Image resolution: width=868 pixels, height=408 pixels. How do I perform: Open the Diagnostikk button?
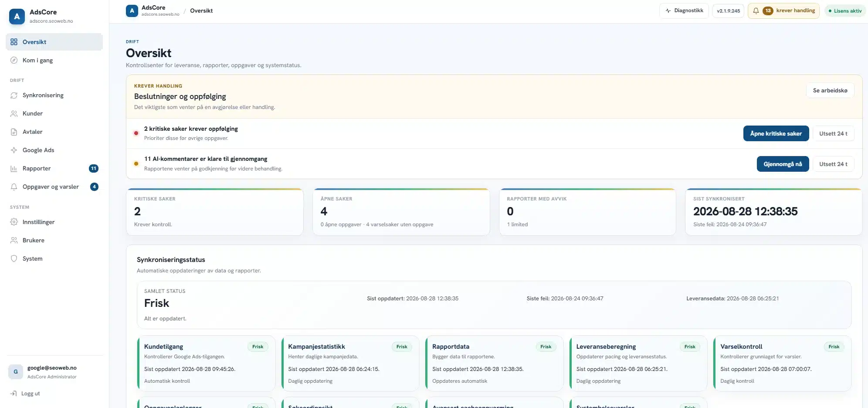pyautogui.click(x=684, y=10)
